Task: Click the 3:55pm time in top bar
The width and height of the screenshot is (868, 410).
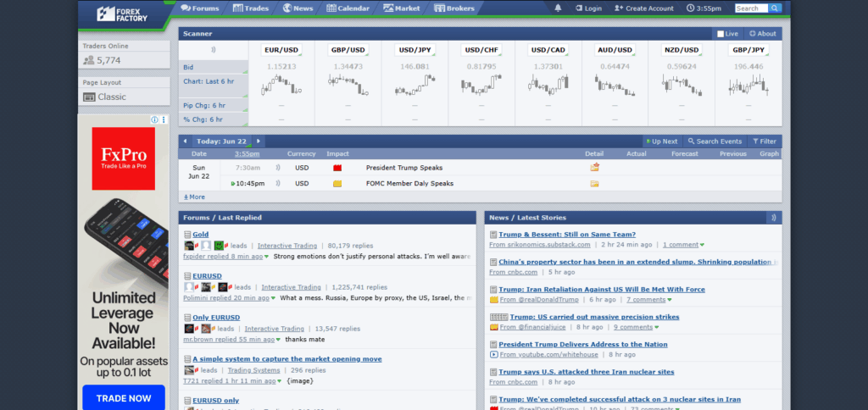Action: click(704, 8)
